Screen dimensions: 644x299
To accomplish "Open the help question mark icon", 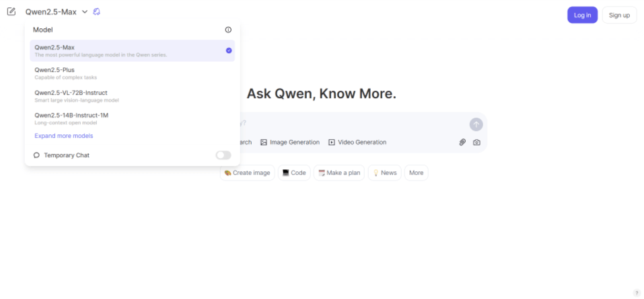I will [637, 293].
